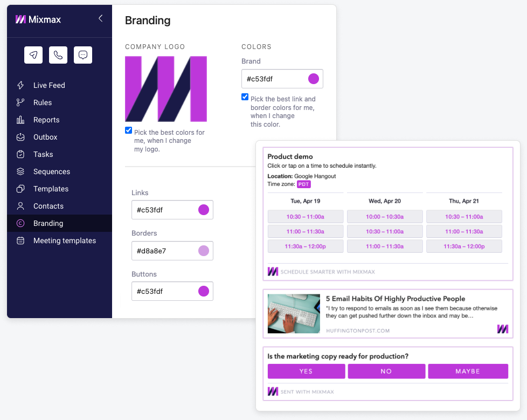Screen dimensions: 527x420
Task: Click the Sent With Mixmax footer link
Action: point(307,392)
